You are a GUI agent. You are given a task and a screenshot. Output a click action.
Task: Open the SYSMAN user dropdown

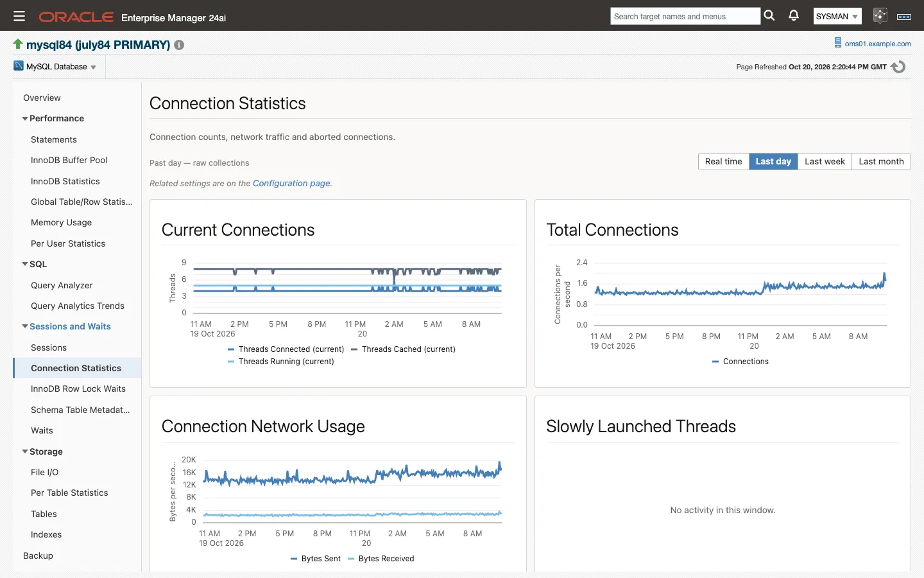[x=837, y=17]
